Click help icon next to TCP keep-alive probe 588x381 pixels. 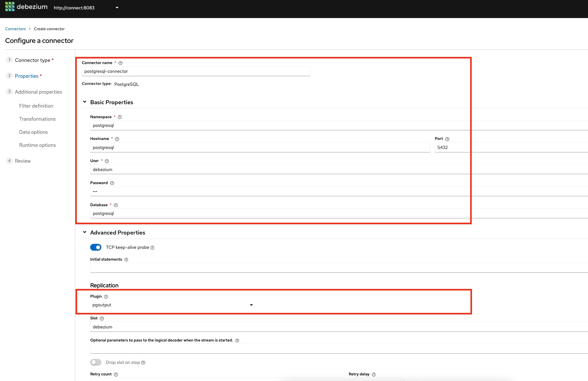(152, 248)
